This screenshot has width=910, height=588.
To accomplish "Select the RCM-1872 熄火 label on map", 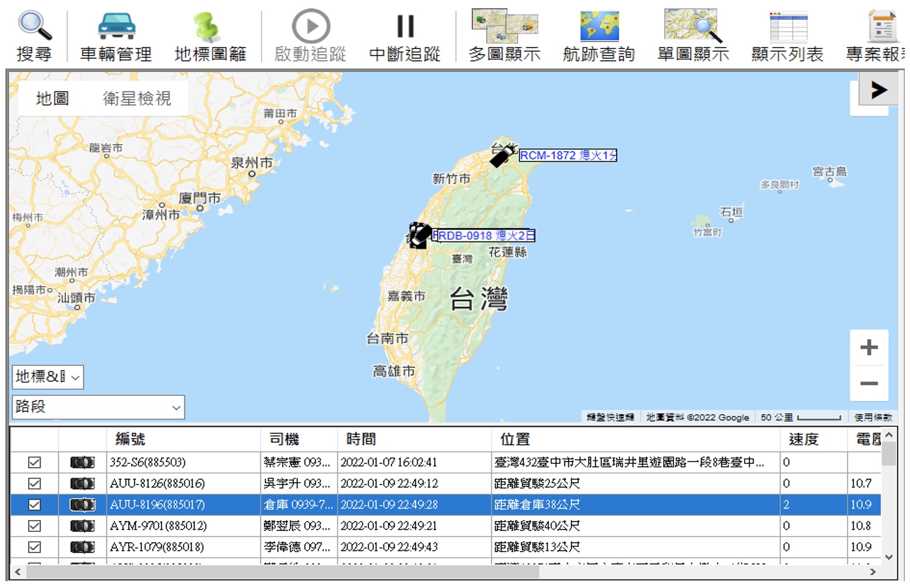I will pyautogui.click(x=568, y=155).
